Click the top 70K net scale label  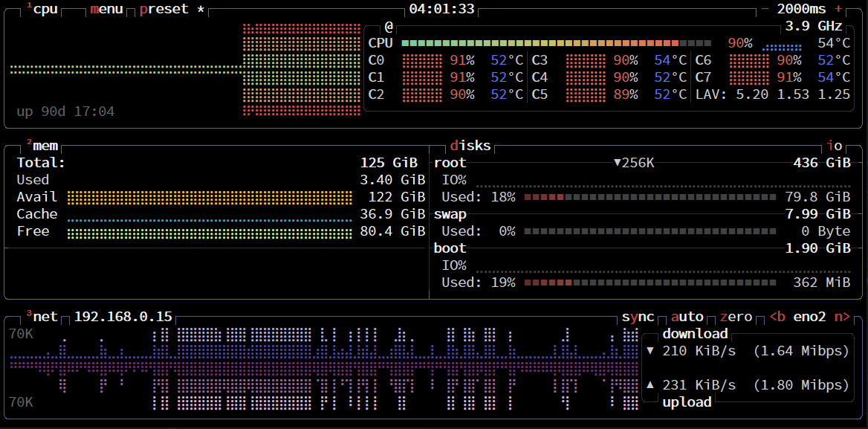click(x=21, y=334)
